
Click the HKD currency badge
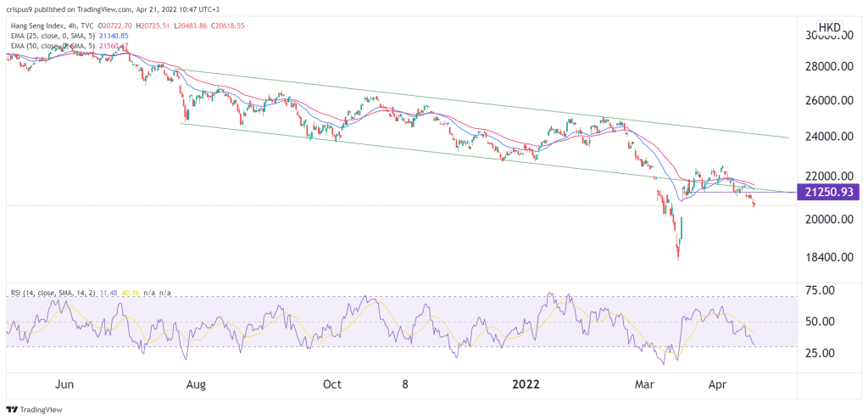click(829, 27)
